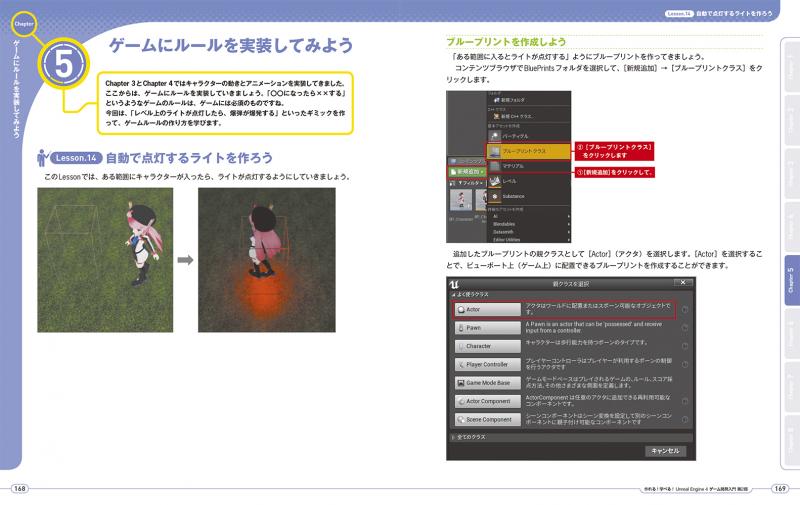Pick the Pawn parent class button
This screenshot has height=505, width=800.
pyautogui.click(x=487, y=328)
